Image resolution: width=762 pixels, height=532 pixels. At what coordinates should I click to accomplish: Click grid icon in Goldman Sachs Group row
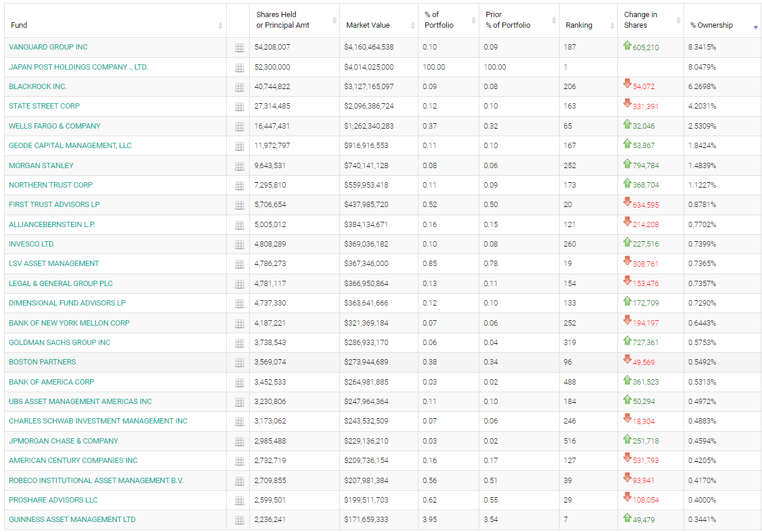coord(240,344)
